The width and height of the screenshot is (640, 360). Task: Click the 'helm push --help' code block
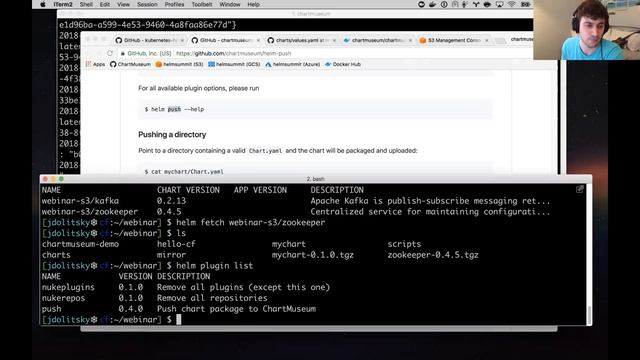pos(315,109)
